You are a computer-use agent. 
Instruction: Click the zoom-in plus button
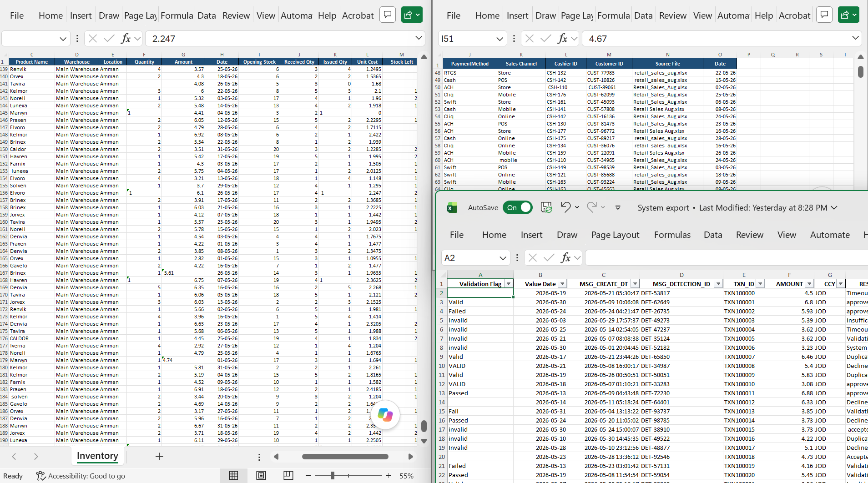388,476
